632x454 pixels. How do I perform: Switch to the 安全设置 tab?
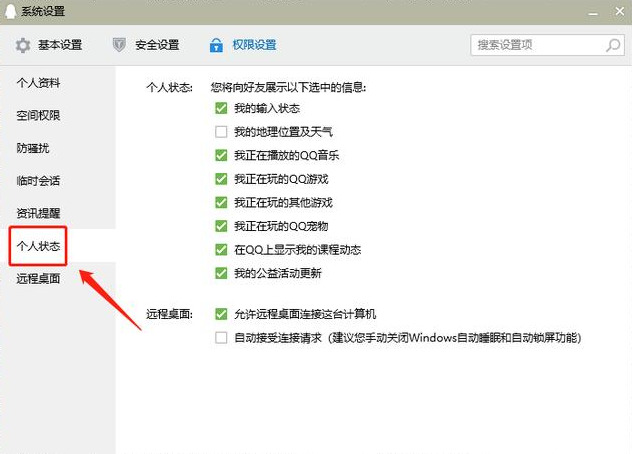tap(146, 45)
